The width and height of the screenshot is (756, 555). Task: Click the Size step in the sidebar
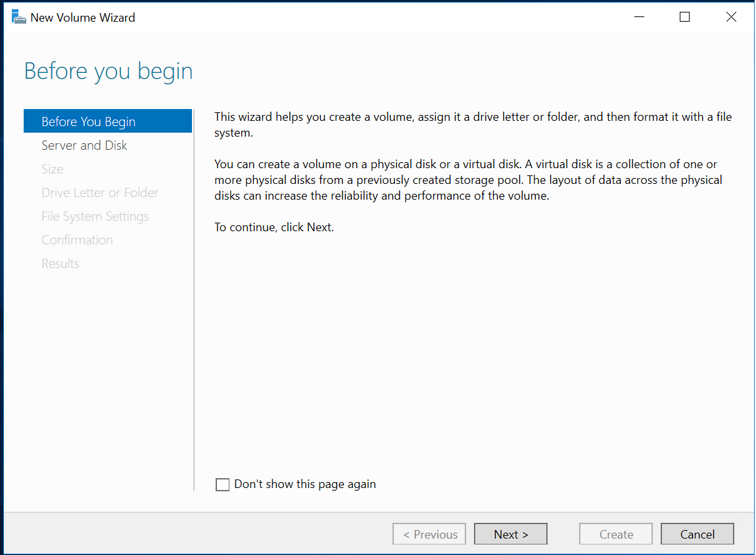(53, 169)
